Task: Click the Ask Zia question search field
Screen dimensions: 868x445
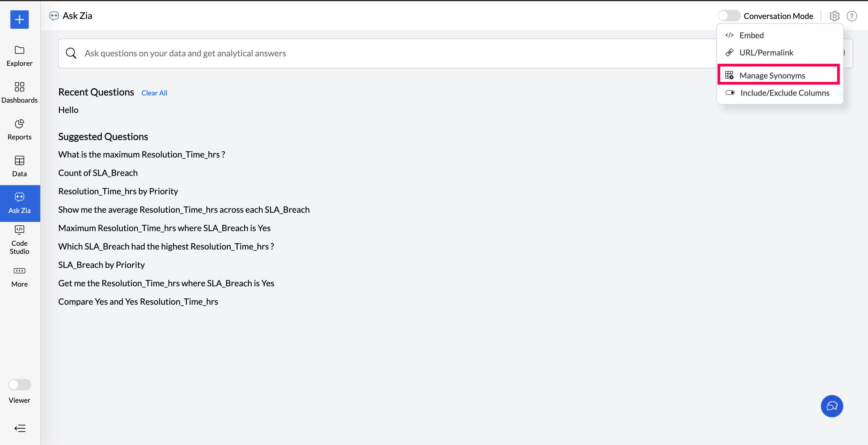Action: click(371, 53)
